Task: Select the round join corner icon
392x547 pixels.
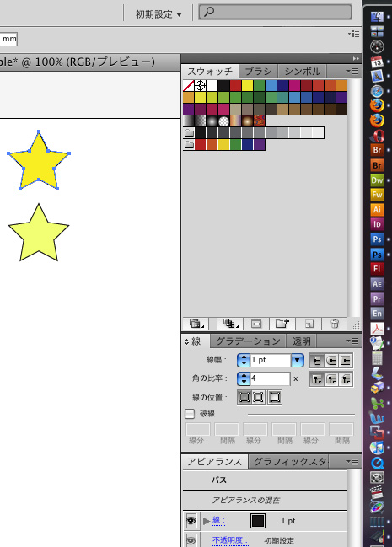Action: click(331, 379)
